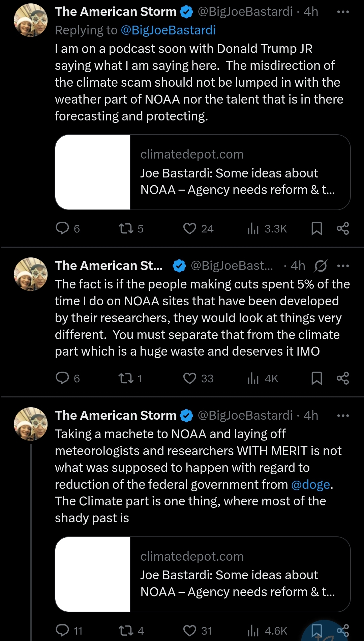Like the tweet with 24 likes

tap(198, 229)
